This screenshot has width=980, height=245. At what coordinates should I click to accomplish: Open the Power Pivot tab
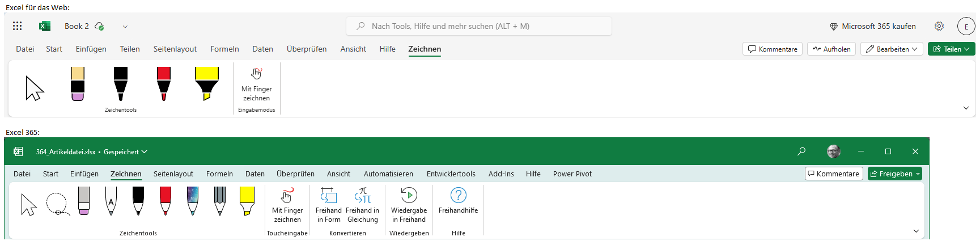pos(572,174)
